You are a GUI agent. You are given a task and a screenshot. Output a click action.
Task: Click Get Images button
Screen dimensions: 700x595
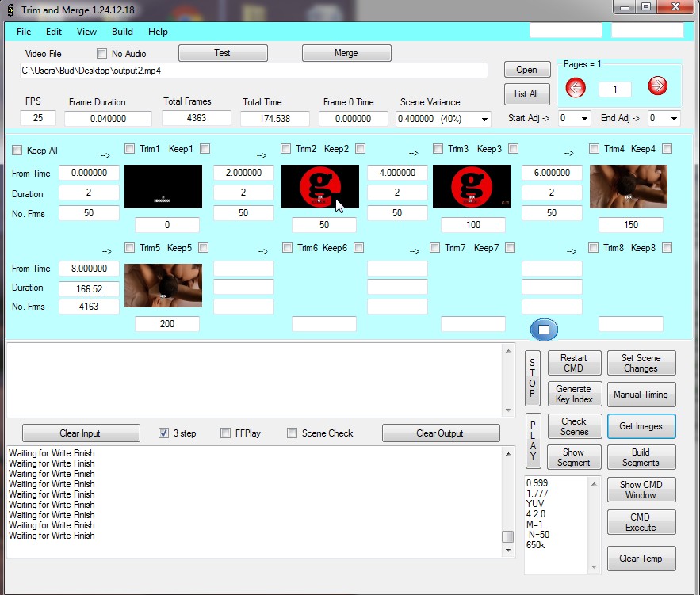click(641, 426)
